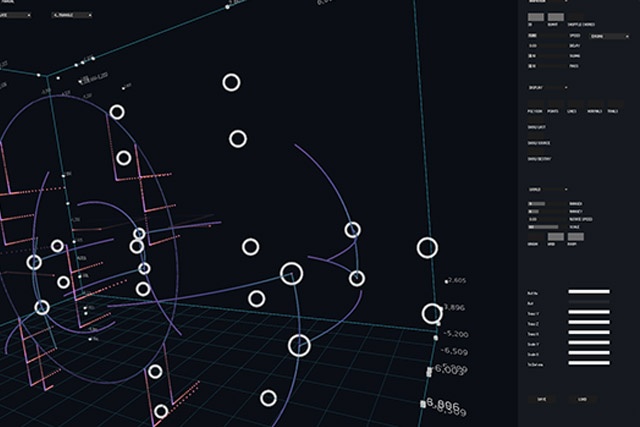Adjust the MARGIN Y slider
This screenshot has height=427, width=640.
(548, 211)
